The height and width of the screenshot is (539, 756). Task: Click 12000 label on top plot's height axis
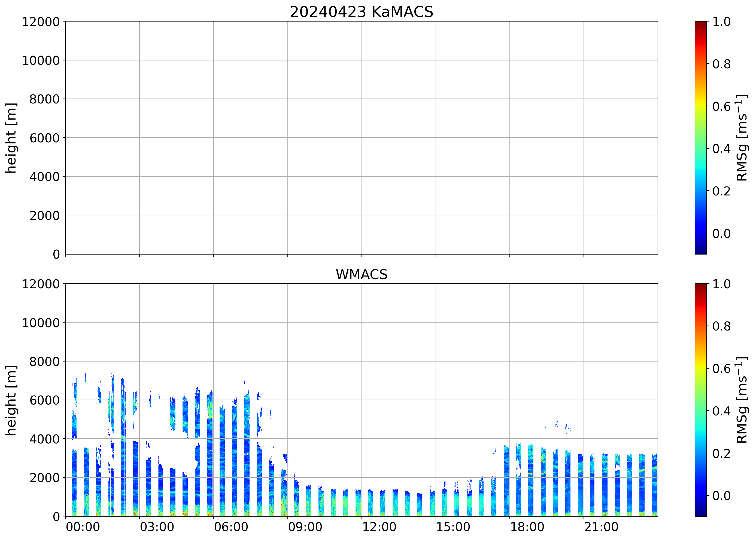coord(41,22)
